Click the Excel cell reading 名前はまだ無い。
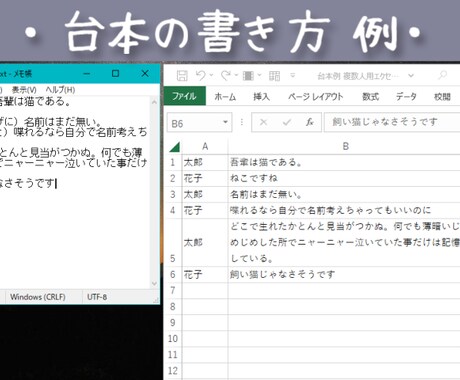The width and height of the screenshot is (460, 380). [344, 194]
